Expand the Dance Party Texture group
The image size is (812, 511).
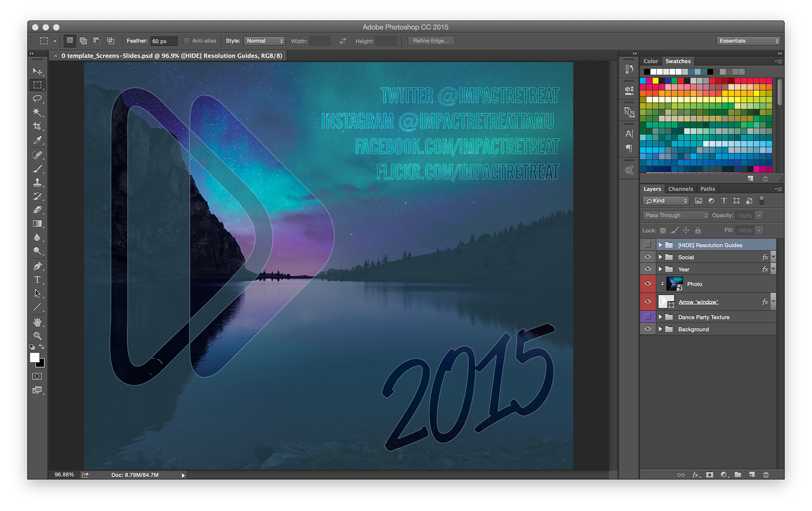click(660, 317)
